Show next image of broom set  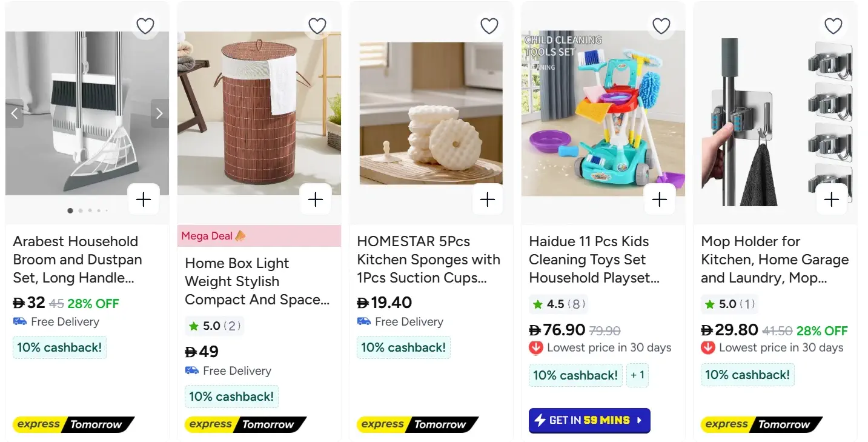tap(159, 113)
